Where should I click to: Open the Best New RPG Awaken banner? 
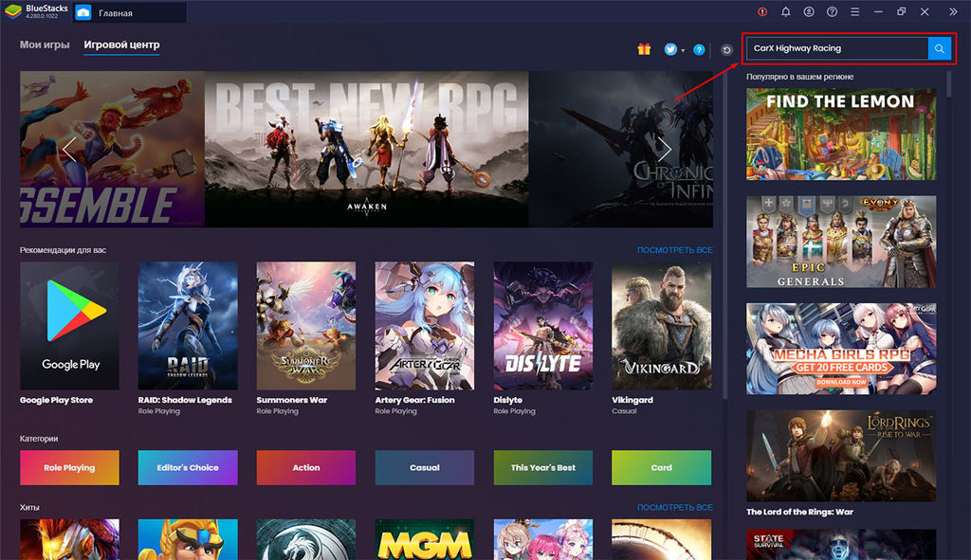click(x=367, y=149)
